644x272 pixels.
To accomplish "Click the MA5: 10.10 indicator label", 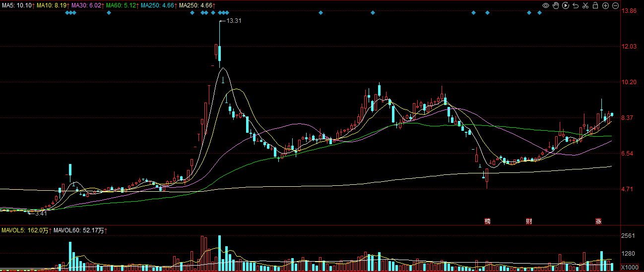I will [x=17, y=5].
